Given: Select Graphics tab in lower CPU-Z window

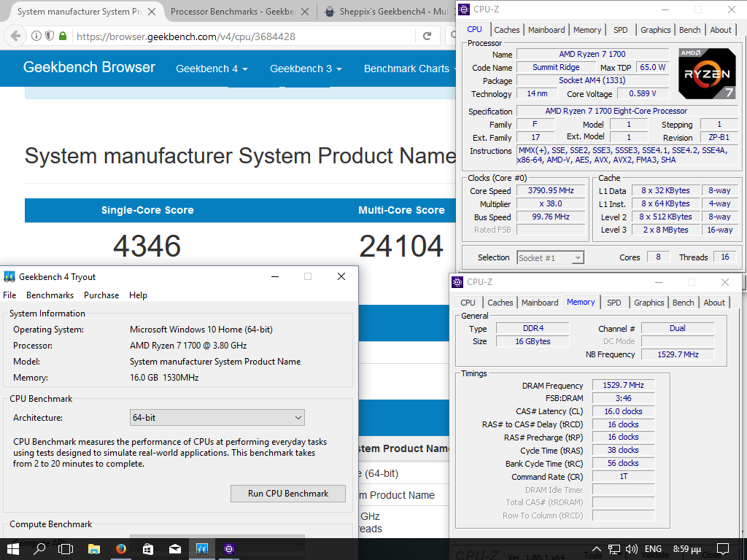Looking at the screenshot, I should click(649, 303).
